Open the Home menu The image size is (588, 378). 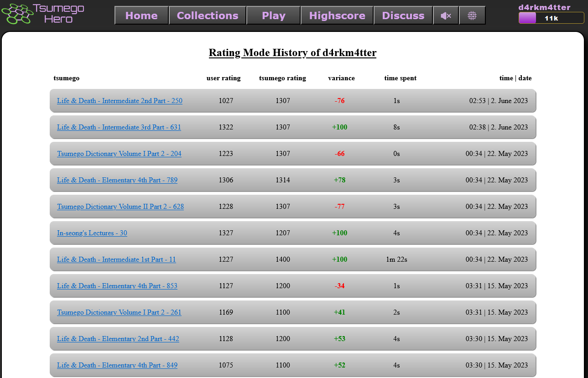[141, 16]
